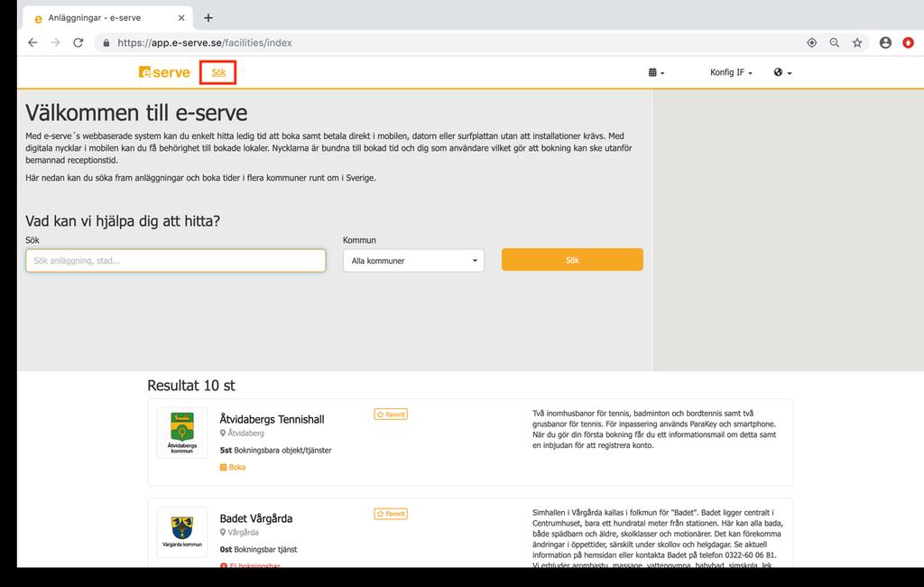The image size is (924, 587).
Task: Expand the Konfig IF account menu
Action: tap(731, 72)
